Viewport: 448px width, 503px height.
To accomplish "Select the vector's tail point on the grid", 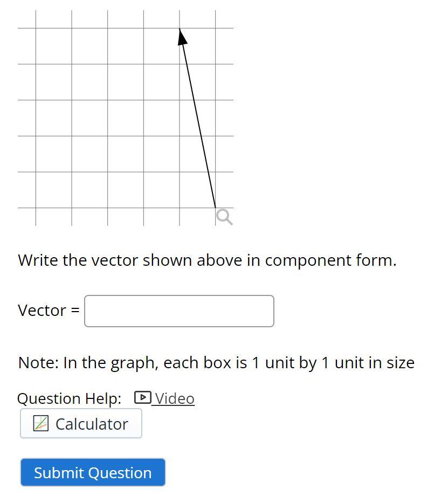I will pyautogui.click(x=215, y=208).
